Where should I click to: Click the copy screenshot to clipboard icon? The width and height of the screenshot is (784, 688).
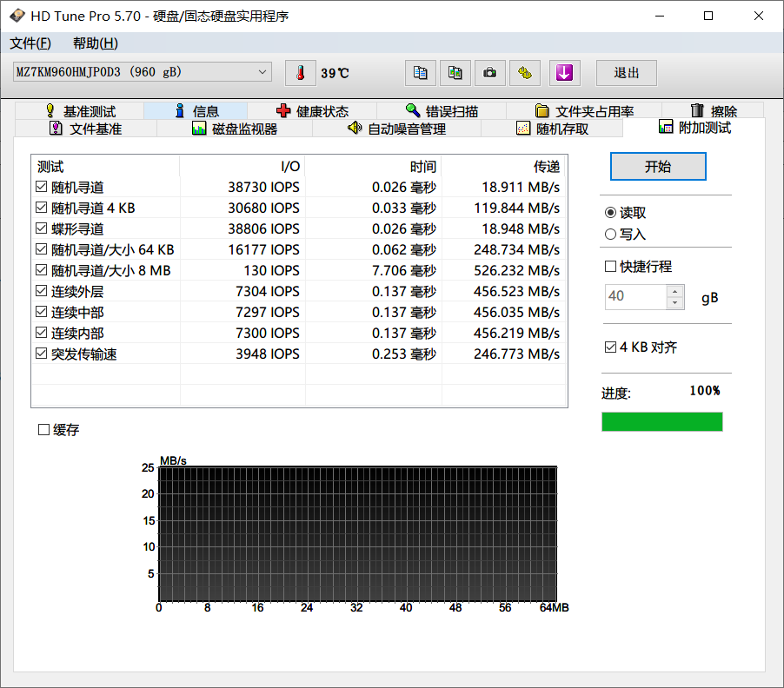[x=455, y=73]
